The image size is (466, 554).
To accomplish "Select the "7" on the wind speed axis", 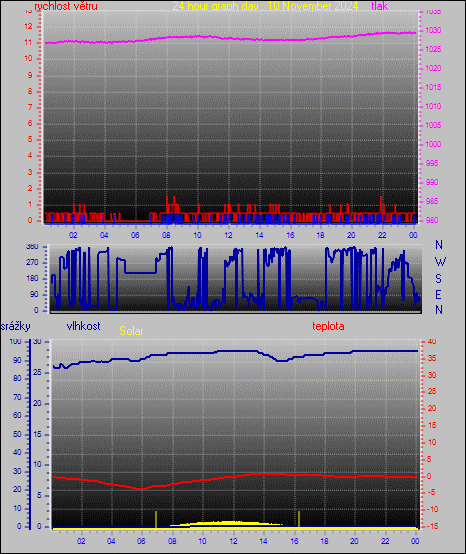I will 30,107.
